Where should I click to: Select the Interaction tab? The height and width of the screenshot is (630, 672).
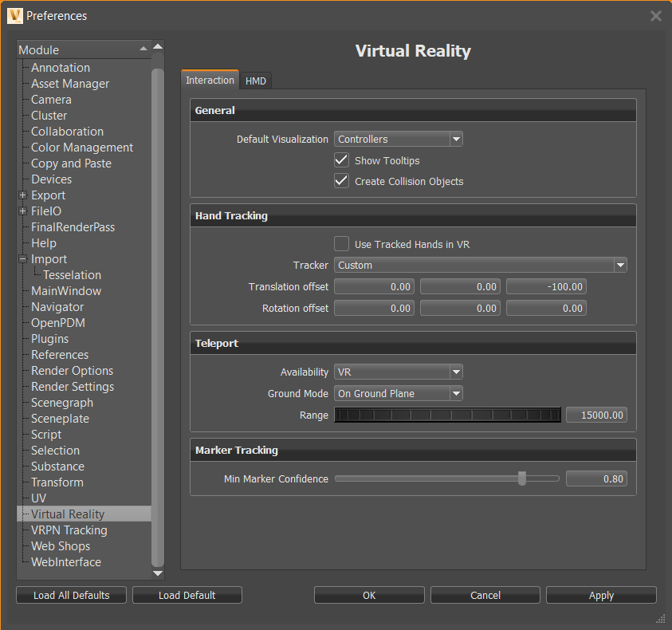[209, 80]
